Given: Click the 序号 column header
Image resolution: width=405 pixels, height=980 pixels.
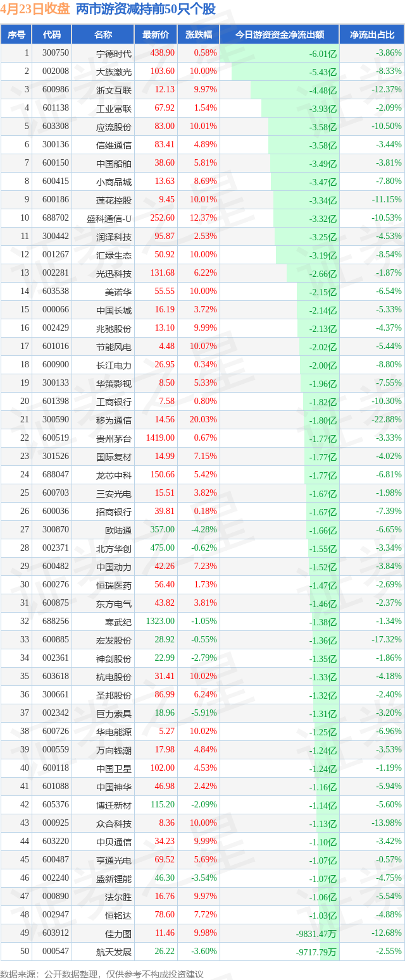Looking at the screenshot, I should point(16,35).
